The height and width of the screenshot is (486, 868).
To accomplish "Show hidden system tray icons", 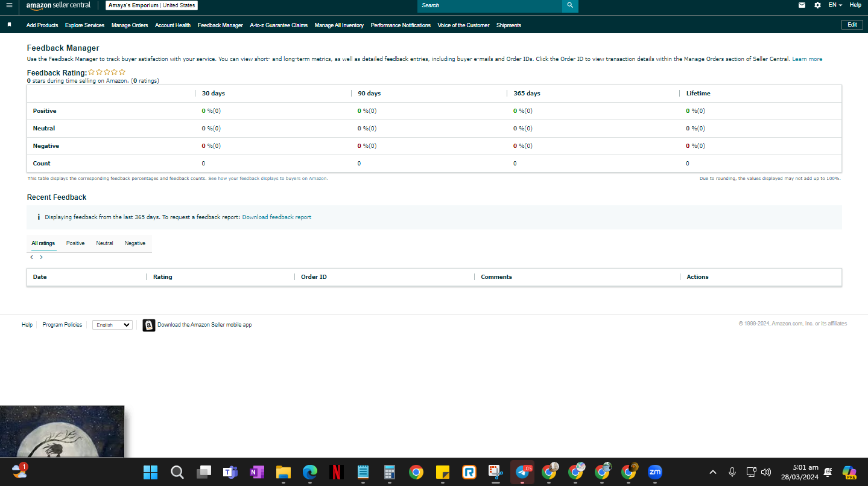I will click(713, 472).
